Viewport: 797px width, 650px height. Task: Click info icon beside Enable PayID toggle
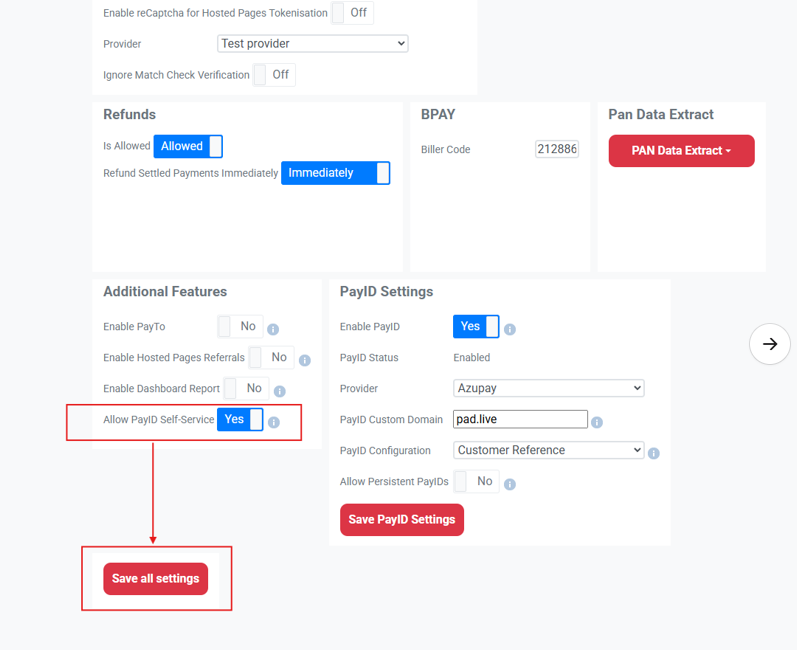pos(510,329)
